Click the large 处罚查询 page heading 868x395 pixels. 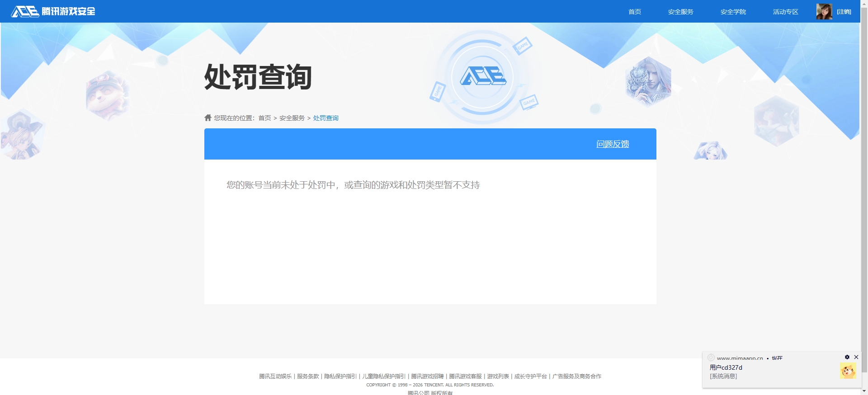click(258, 77)
